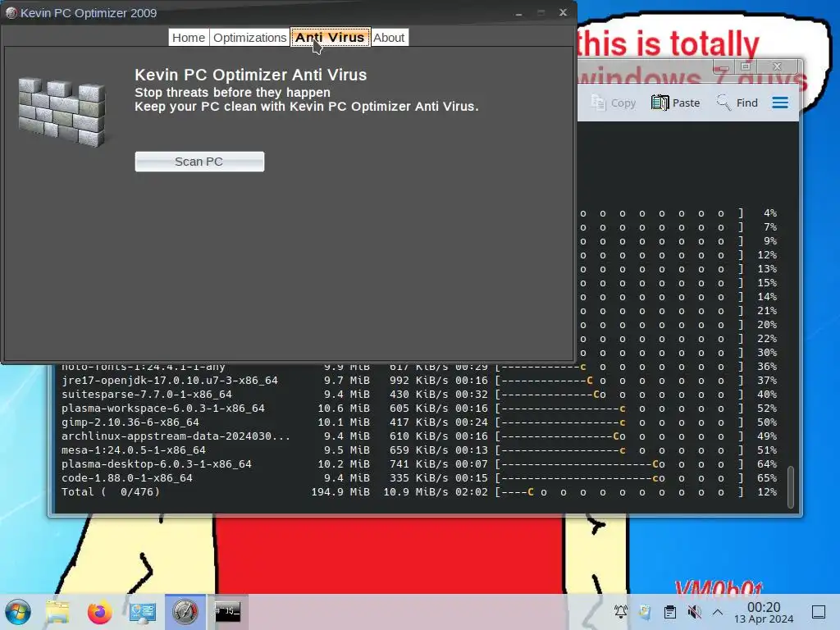Viewport: 840px width, 630px height.
Task: Open the Home tab in Kevin PC Optimizer
Action: click(189, 38)
